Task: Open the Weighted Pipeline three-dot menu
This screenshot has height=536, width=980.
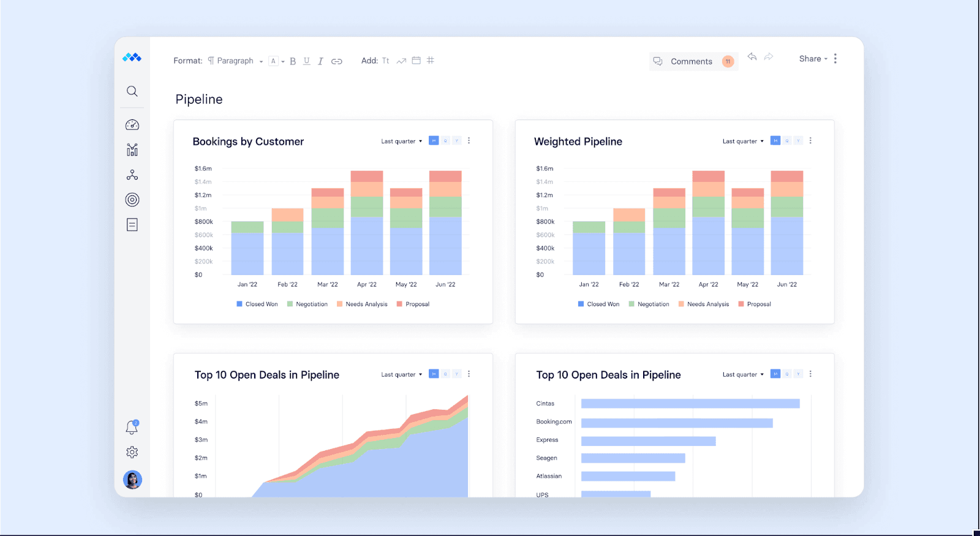Action: tap(810, 141)
